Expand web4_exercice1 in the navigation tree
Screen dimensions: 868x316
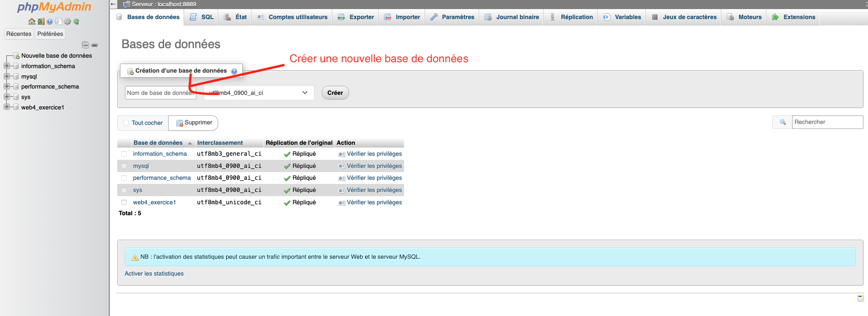[7, 107]
